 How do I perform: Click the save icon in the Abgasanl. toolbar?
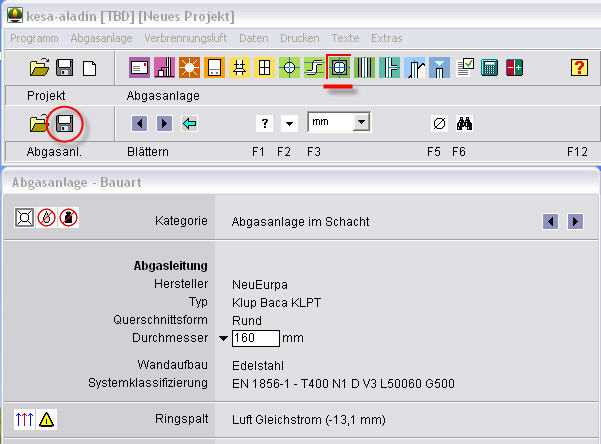click(64, 124)
